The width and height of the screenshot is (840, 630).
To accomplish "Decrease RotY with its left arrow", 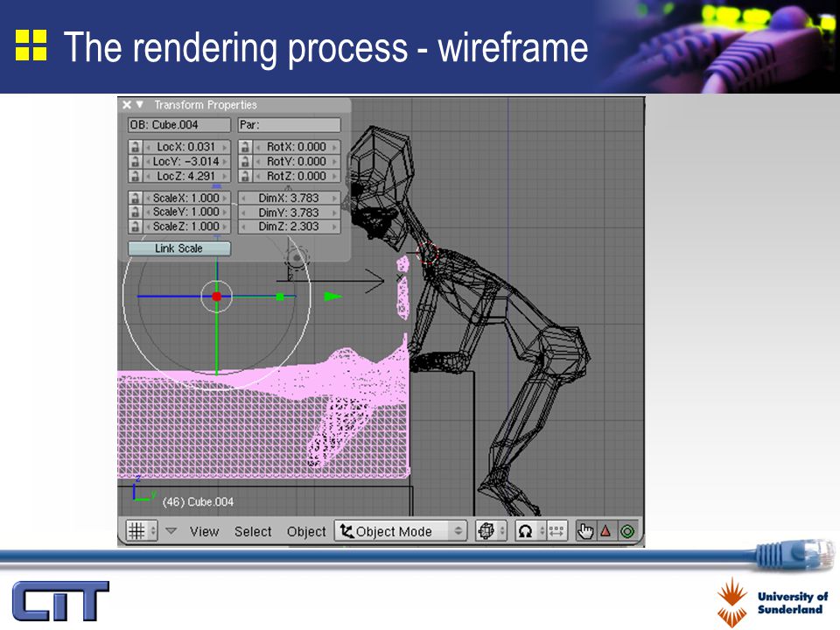I will 259,161.
